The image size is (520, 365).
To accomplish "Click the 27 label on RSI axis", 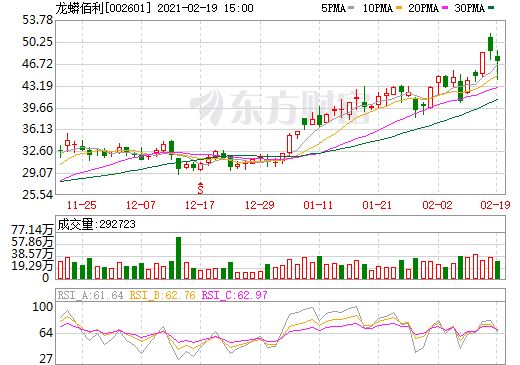I will pyautogui.click(x=46, y=359).
